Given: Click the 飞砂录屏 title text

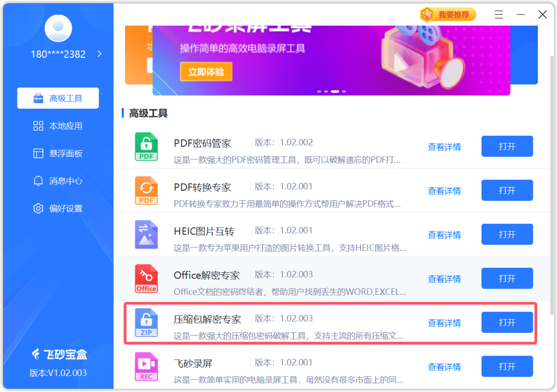Looking at the screenshot, I should 193,363.
